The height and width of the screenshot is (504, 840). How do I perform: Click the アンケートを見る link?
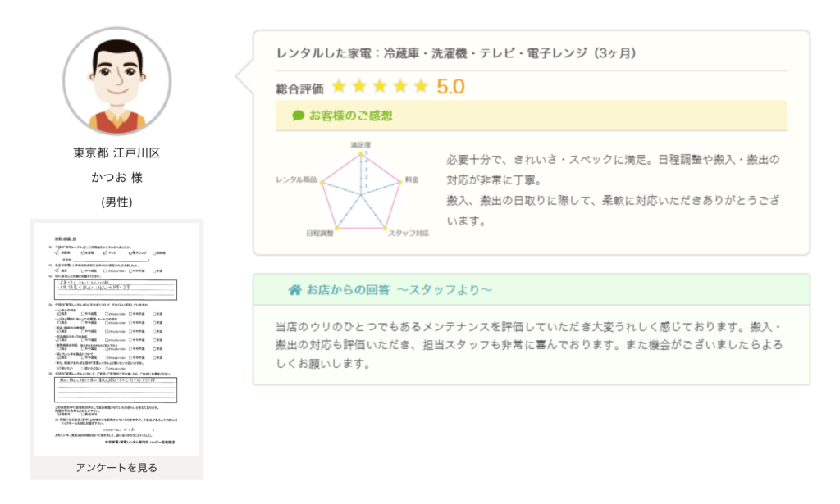pos(116,467)
